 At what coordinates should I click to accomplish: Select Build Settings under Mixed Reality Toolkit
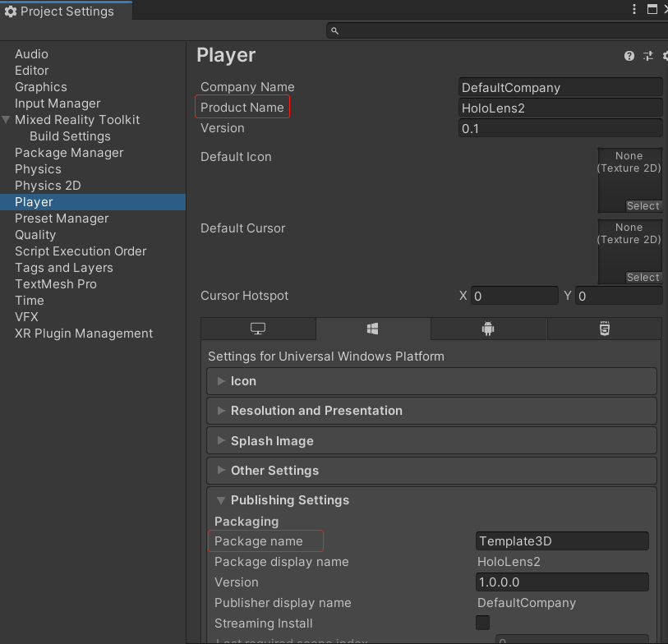pyautogui.click(x=70, y=136)
